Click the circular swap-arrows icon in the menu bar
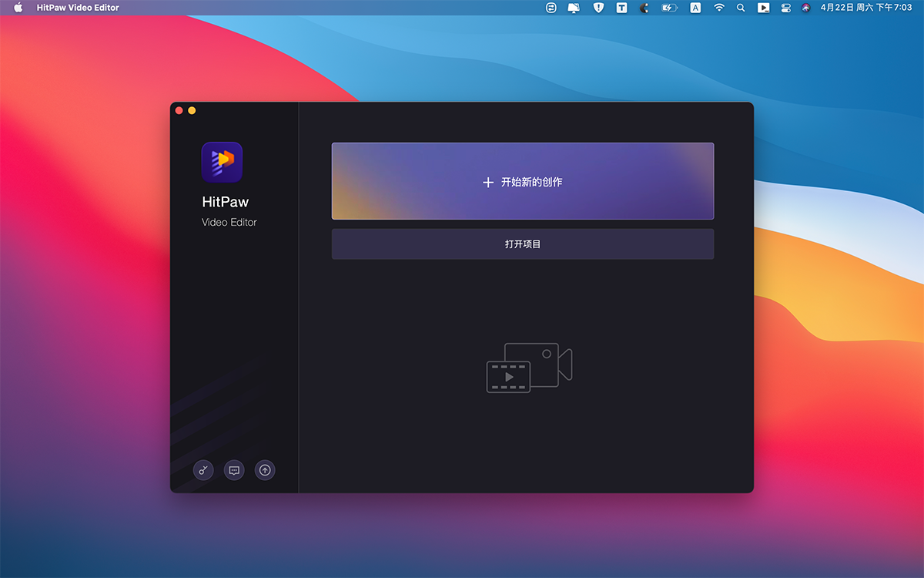924x578 pixels. tap(551, 8)
